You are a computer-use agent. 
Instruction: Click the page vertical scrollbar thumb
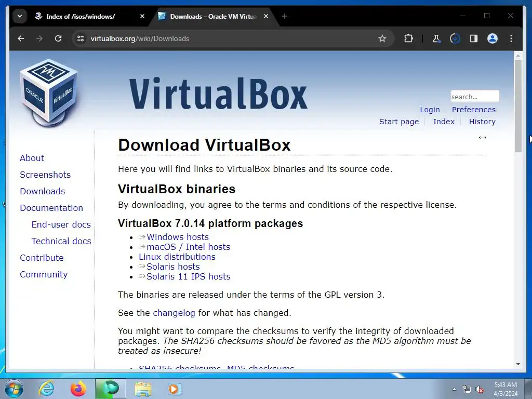click(x=518, y=106)
